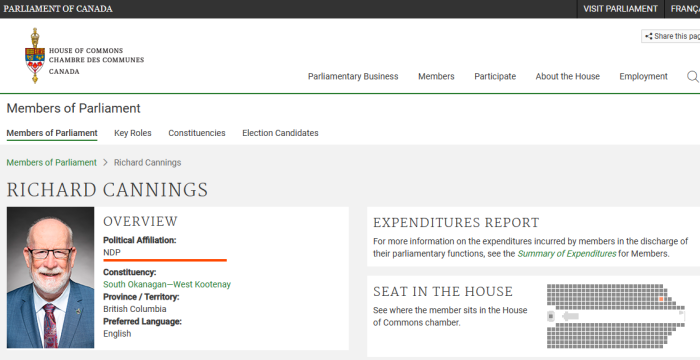Open the search magnifier icon
Viewport: 700px width, 360px height.
pos(692,77)
